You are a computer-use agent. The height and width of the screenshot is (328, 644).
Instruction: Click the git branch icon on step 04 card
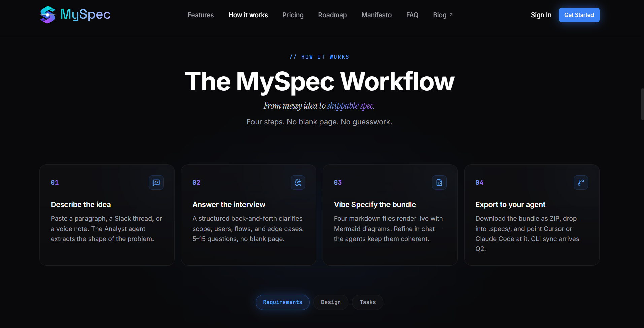coord(581,182)
